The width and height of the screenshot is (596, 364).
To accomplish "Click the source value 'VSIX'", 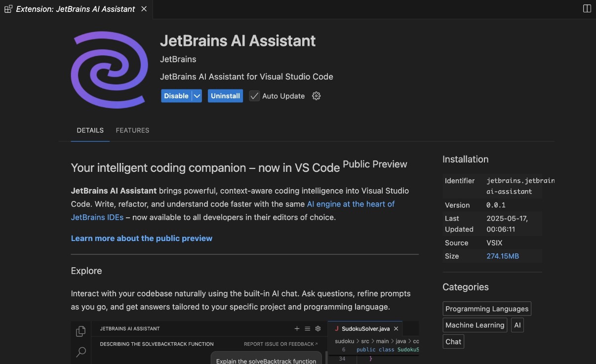I will tap(495, 243).
